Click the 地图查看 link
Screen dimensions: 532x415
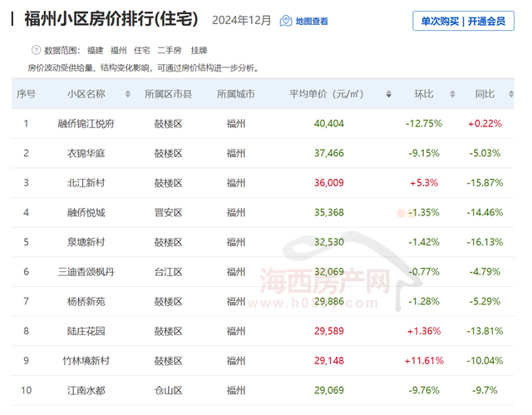312,22
